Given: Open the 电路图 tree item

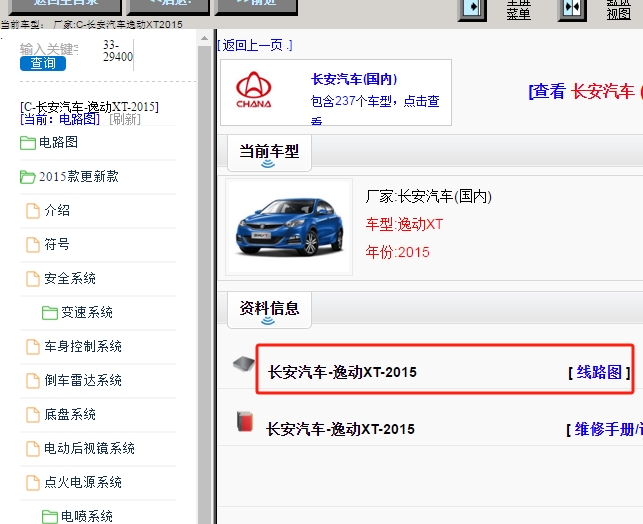Looking at the screenshot, I should (58, 142).
